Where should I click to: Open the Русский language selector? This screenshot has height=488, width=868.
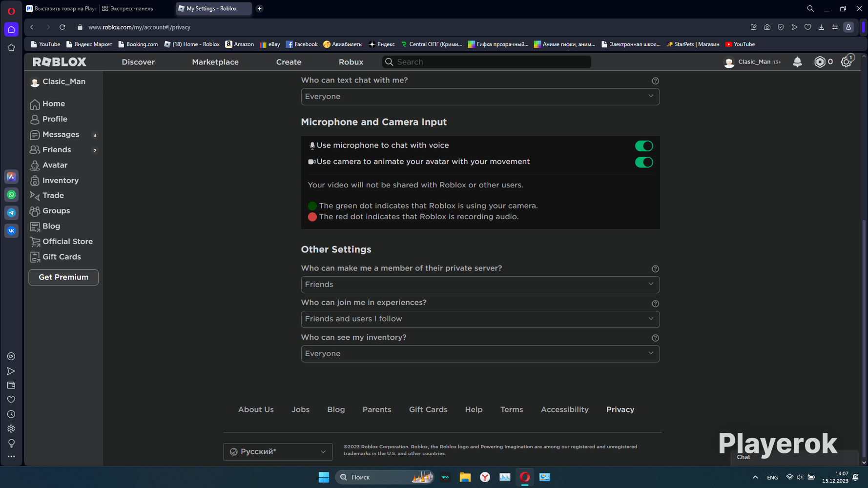(x=278, y=452)
